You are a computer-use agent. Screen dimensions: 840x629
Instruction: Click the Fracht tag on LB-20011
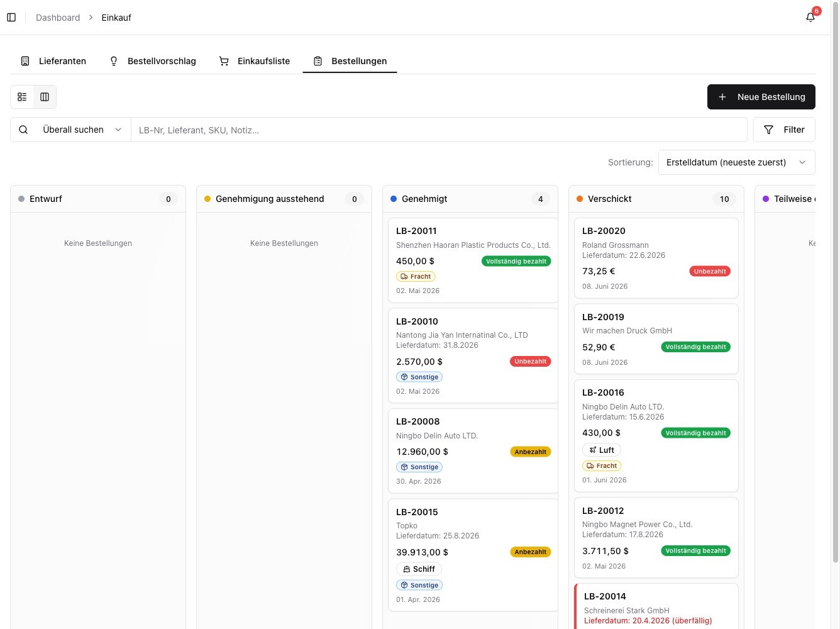click(x=416, y=277)
